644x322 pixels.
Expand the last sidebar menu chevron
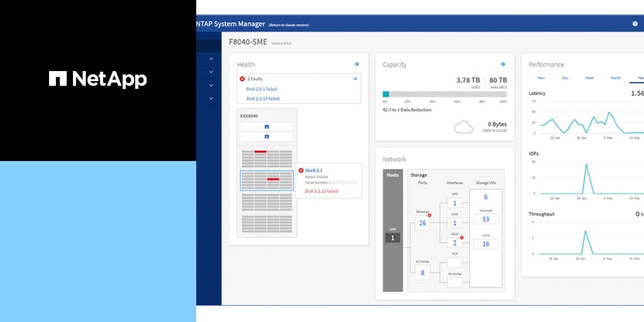point(211,99)
